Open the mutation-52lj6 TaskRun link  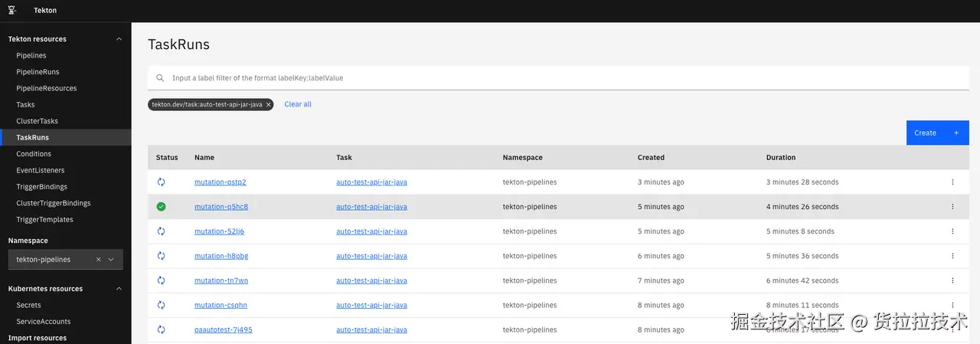pos(220,231)
